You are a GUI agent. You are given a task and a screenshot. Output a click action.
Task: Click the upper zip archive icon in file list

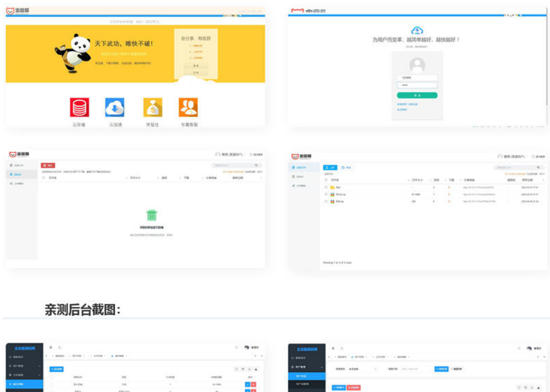pos(332,194)
